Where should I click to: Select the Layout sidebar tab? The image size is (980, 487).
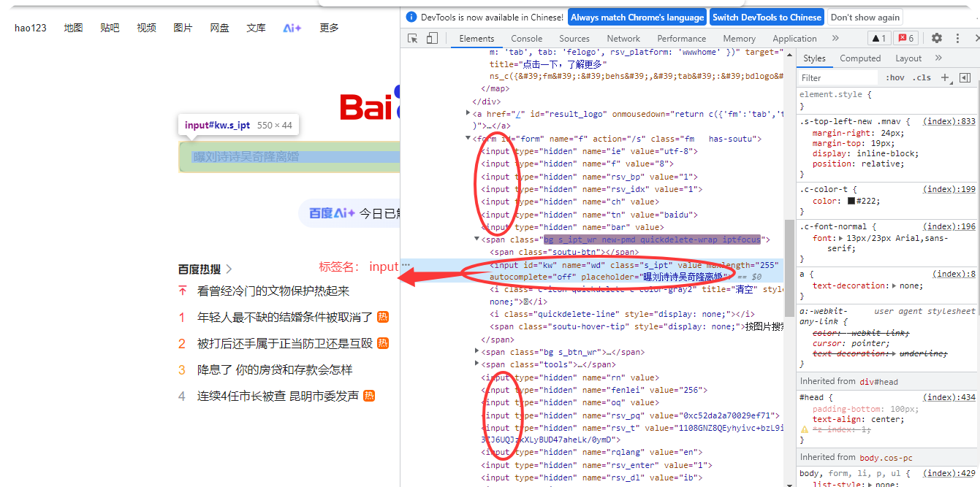point(908,58)
